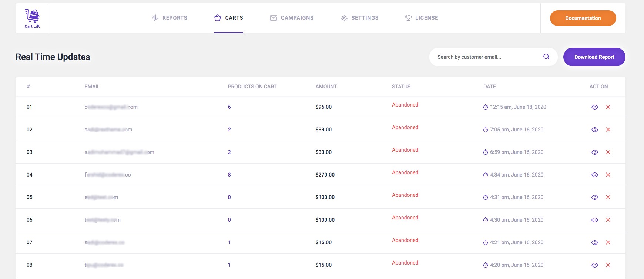Click the Email column header
Screen dimensions: 644x279
click(x=92, y=87)
